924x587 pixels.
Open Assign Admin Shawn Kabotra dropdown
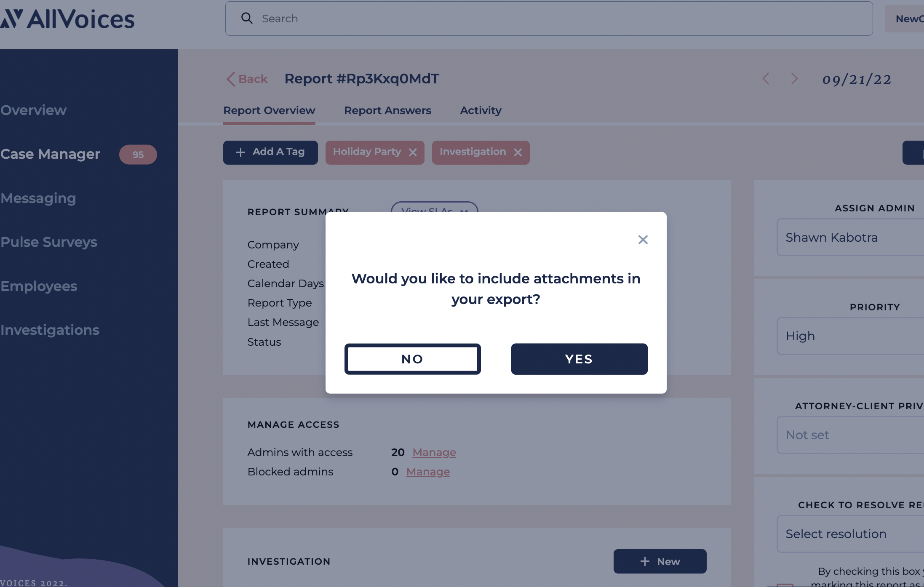point(850,237)
